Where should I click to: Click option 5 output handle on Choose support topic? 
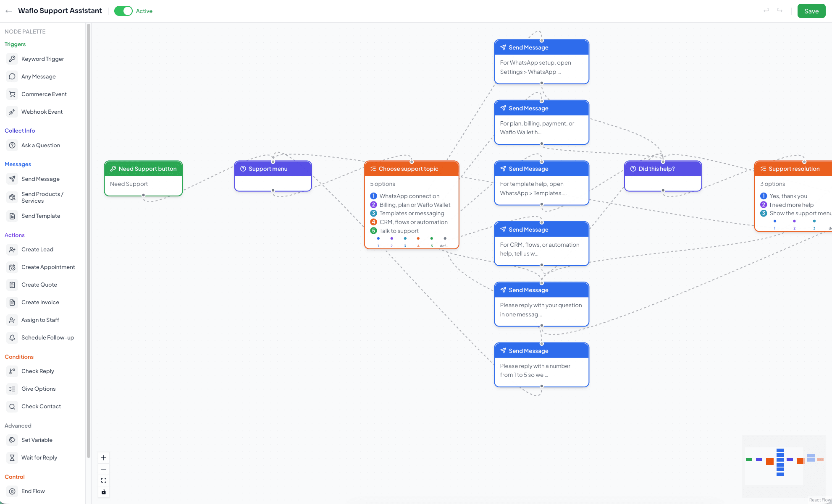tap(431, 238)
